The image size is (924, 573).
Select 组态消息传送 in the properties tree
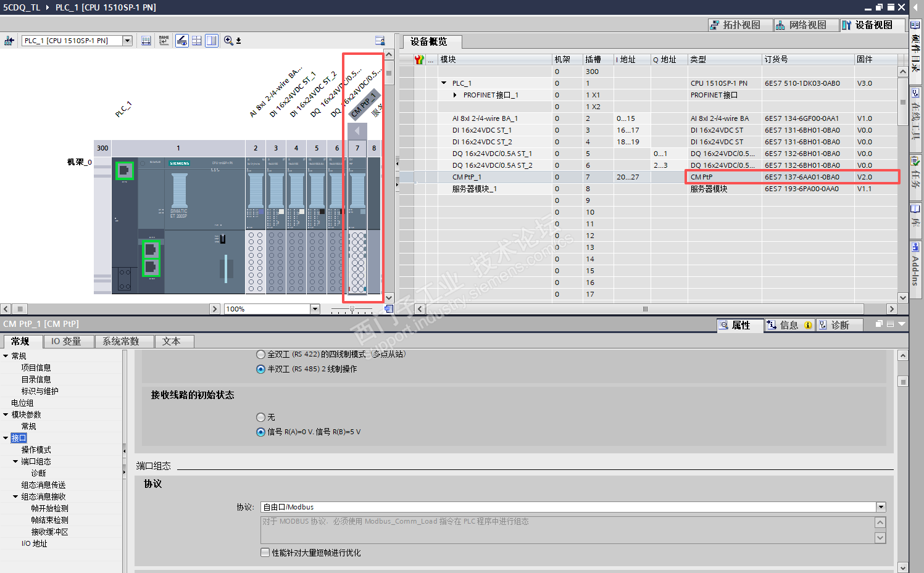pos(44,485)
